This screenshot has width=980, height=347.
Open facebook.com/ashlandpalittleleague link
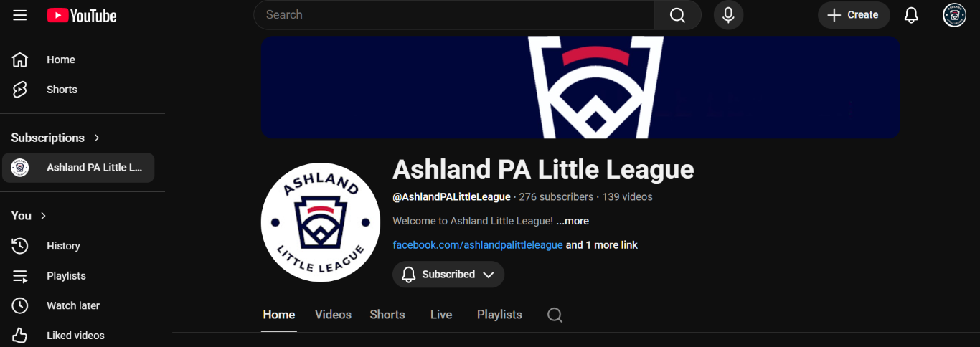click(x=478, y=245)
